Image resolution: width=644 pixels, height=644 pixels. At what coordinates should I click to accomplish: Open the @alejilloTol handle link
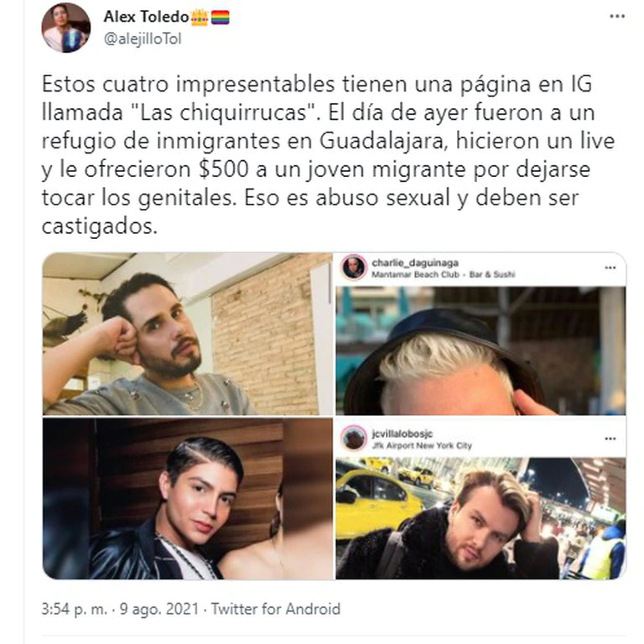143,39
